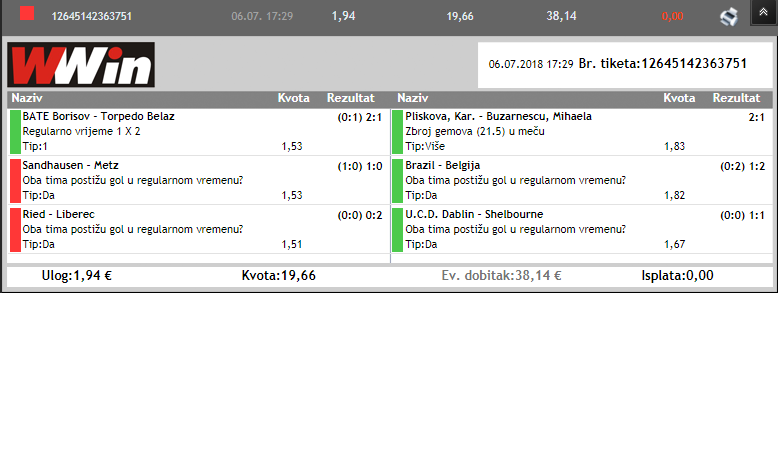The height and width of the screenshot is (460, 778).
Task: Click the odds 1,82 for Brazil - Belgija
Action: (x=674, y=196)
